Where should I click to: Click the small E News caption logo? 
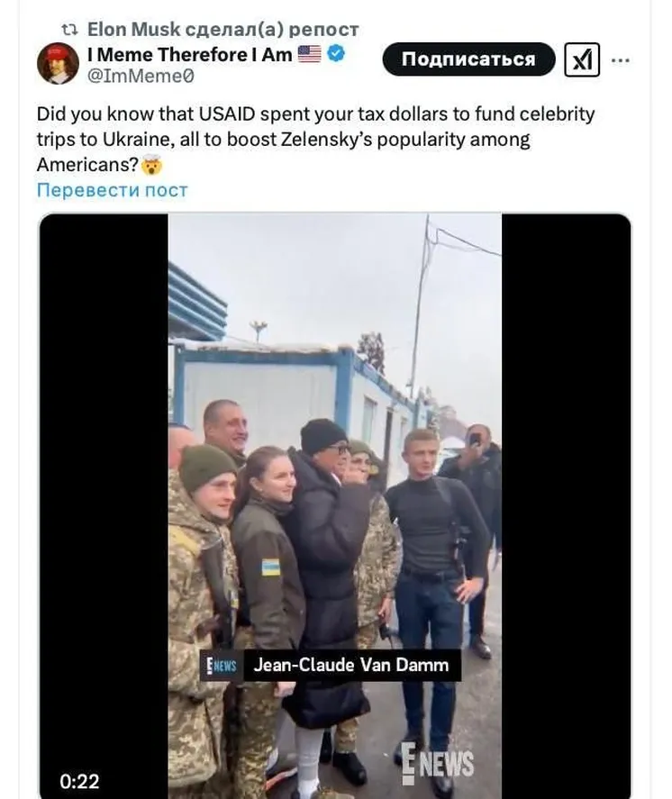tap(222, 666)
